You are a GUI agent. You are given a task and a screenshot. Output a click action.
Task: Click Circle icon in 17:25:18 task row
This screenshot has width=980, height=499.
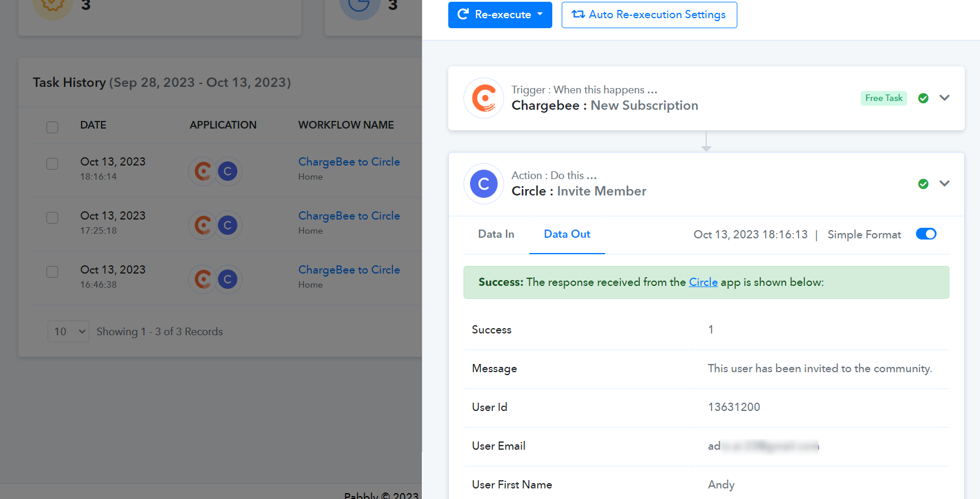(228, 225)
